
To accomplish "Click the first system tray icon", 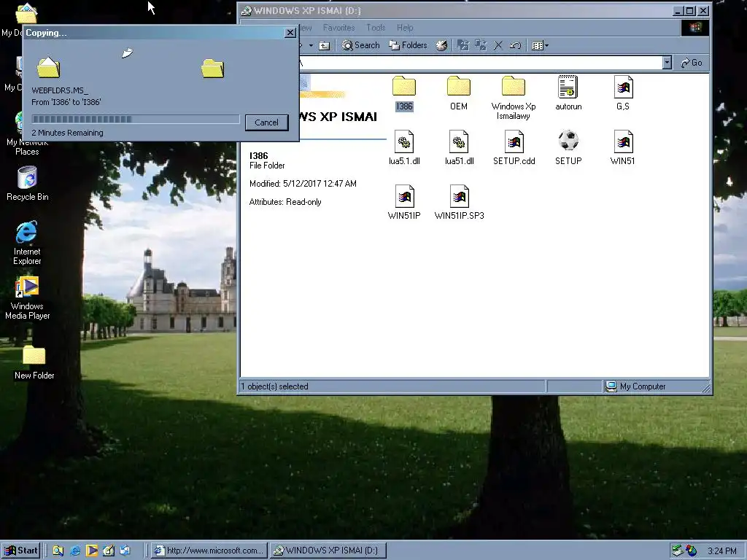I will [677, 551].
